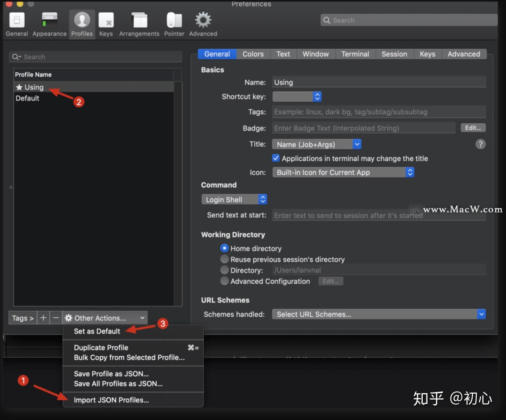Screen dimensions: 506x420
Task: Check Applications in terminal may change the title
Action: (x=276, y=158)
